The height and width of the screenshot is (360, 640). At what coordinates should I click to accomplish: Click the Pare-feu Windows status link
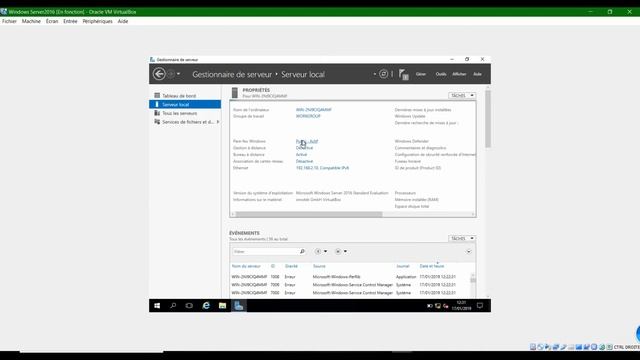point(307,141)
